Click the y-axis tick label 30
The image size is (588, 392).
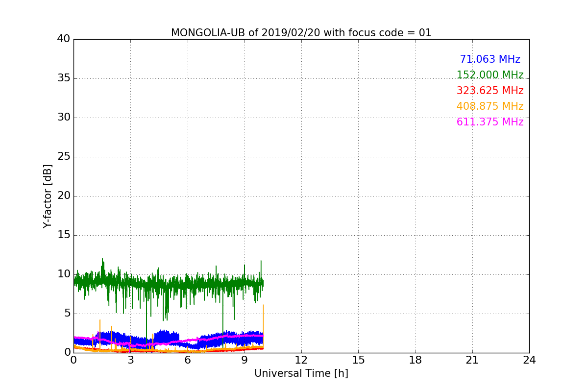64,117
